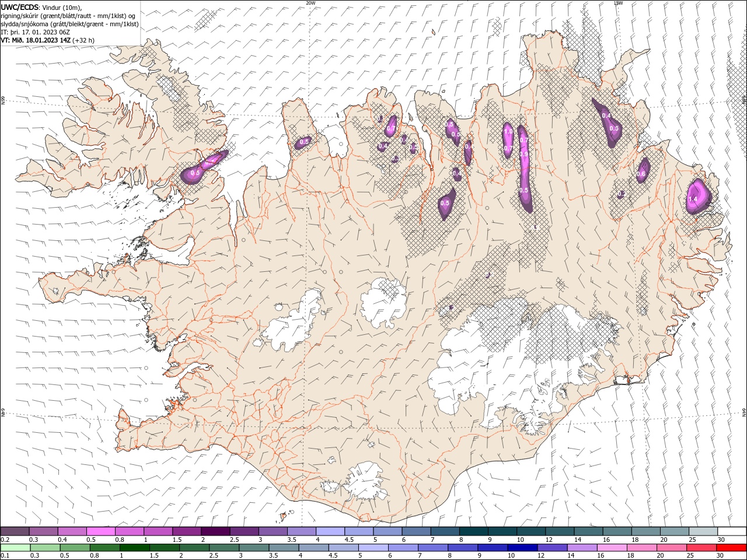Click the 20W longitude label at the top edge
Viewport: 747px width, 560px height.
tap(310, 3)
